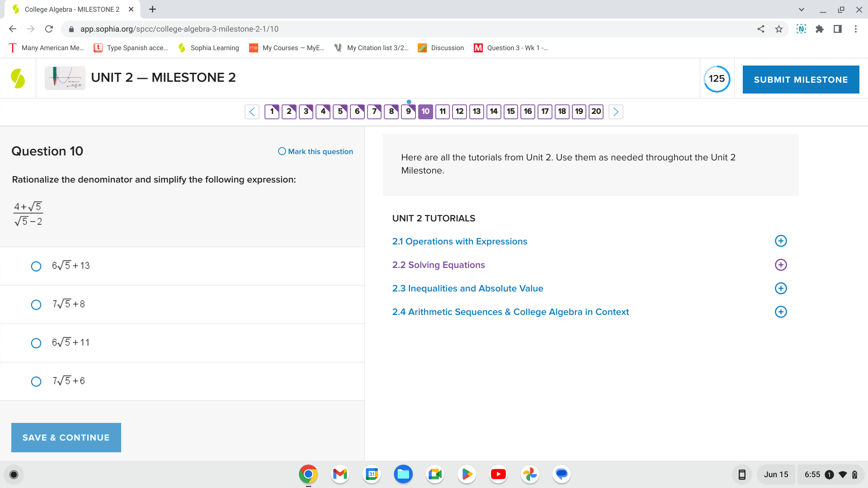Expand 2.1 Operations with Expressions tutorials
This screenshot has height=488, width=868.
[781, 241]
